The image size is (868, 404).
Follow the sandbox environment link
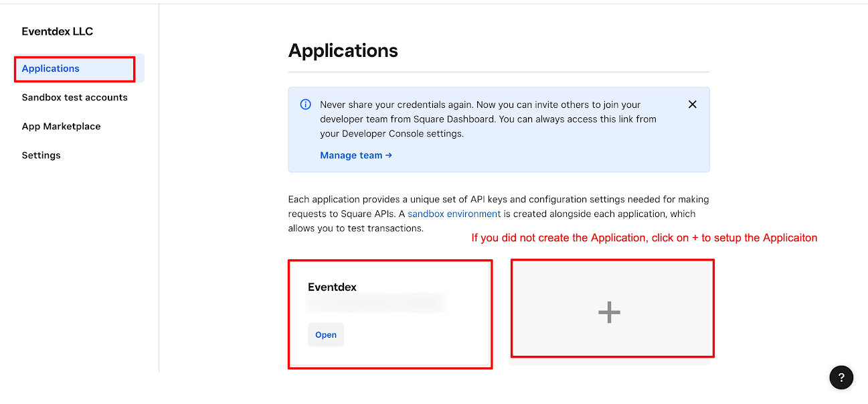pyautogui.click(x=454, y=214)
